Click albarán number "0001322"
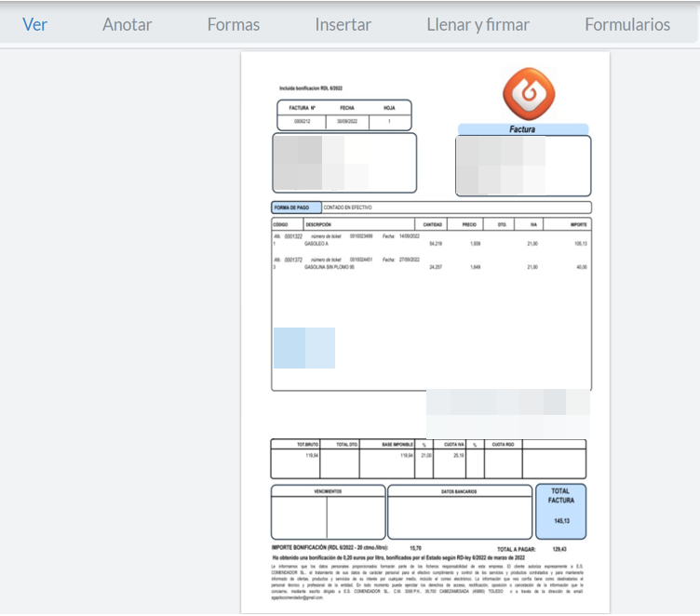Image resolution: width=700 pixels, height=616 pixels. [x=293, y=236]
